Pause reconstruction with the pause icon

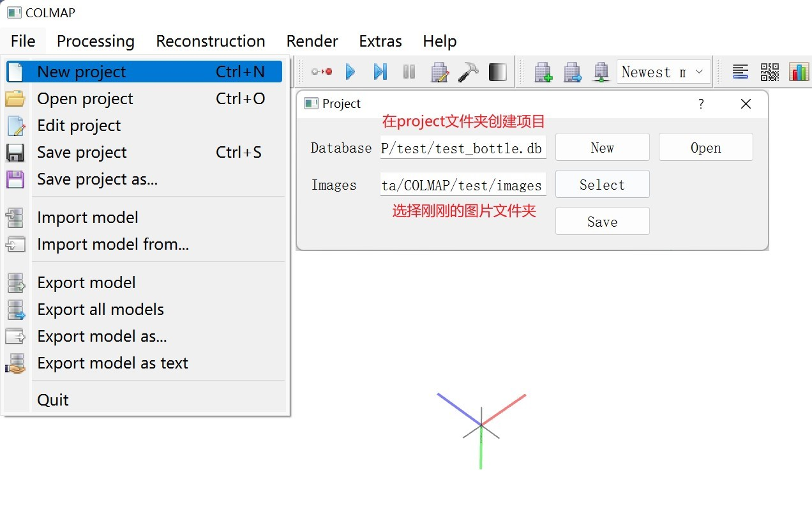coord(409,72)
